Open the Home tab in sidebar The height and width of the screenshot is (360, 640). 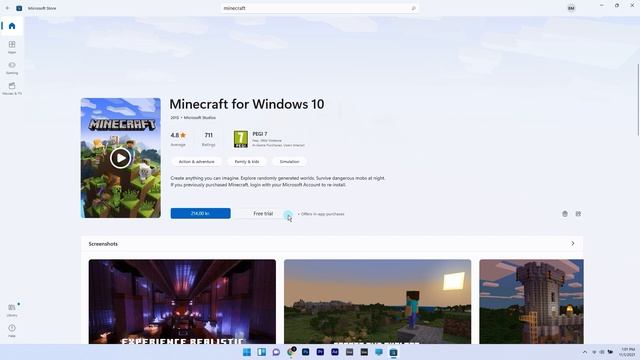pos(12,26)
